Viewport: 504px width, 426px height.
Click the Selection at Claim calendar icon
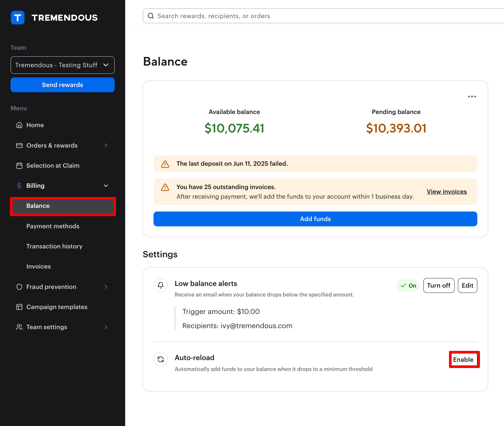point(19,166)
